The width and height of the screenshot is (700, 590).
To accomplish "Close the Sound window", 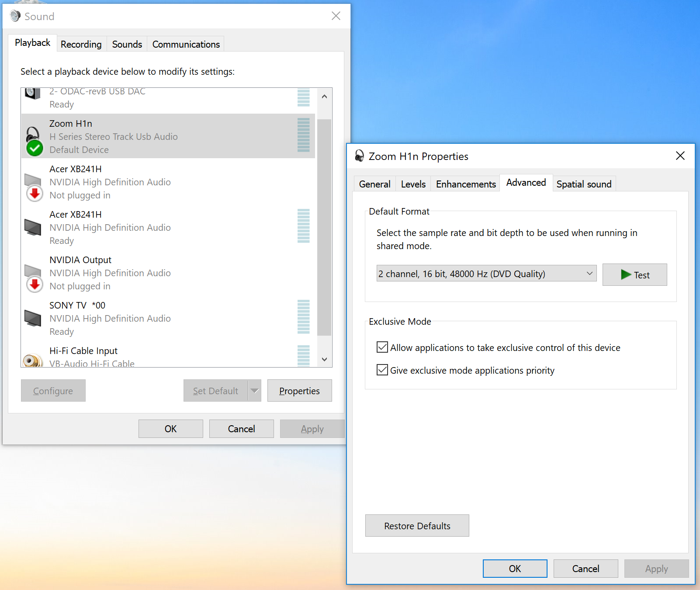I will pos(336,16).
